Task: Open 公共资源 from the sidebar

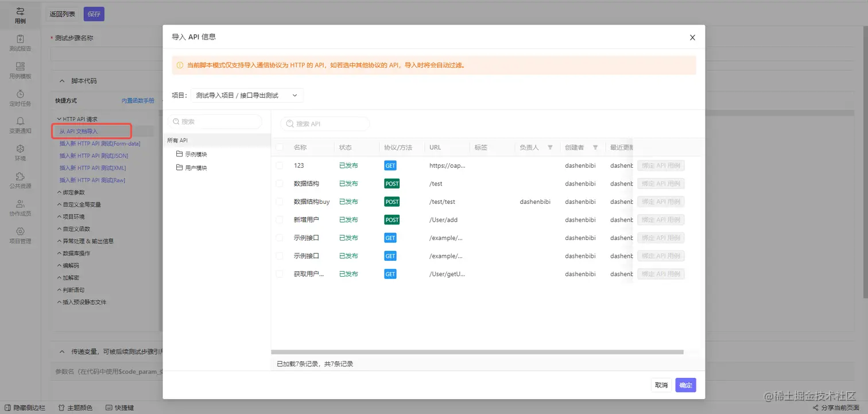Action: tap(20, 180)
